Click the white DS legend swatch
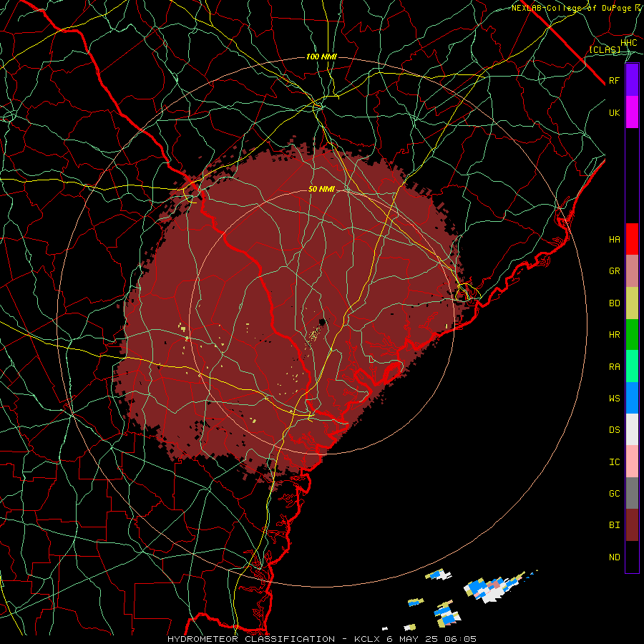Screen dimensions: 644x644 (632, 429)
